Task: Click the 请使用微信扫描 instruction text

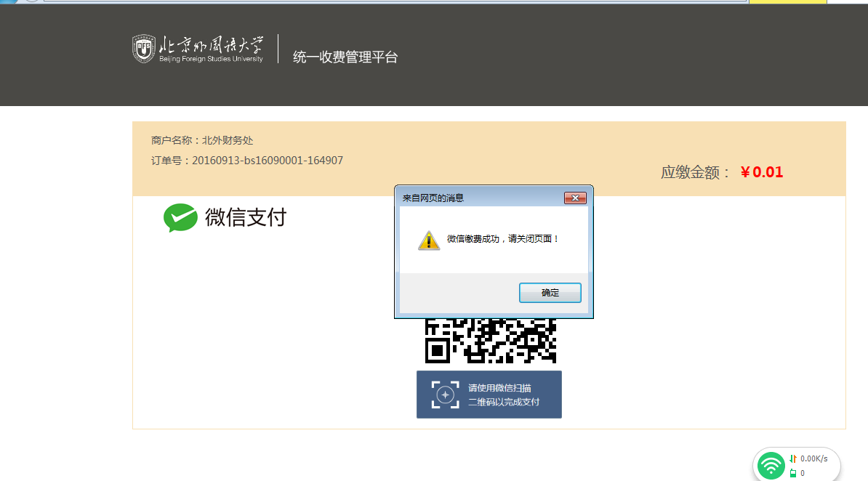Action: (499, 388)
